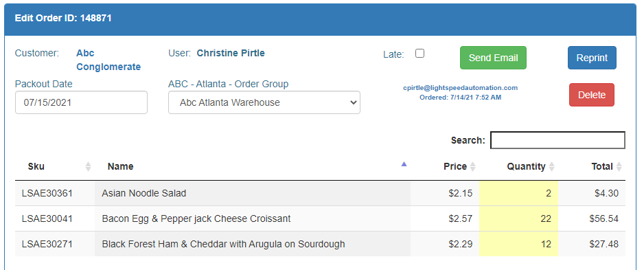Open the Abc Conglomerate customer link
The width and height of the screenshot is (644, 270).
tap(108, 60)
